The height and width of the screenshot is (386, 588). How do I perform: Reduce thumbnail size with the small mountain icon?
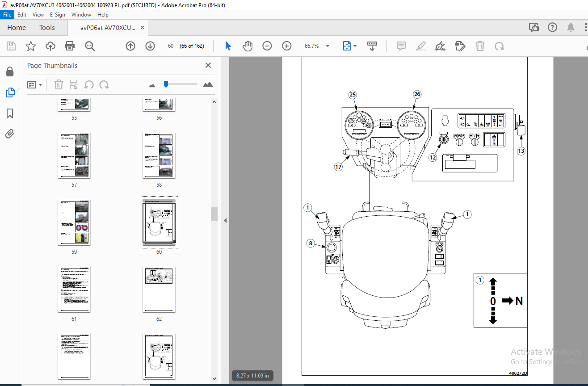152,85
